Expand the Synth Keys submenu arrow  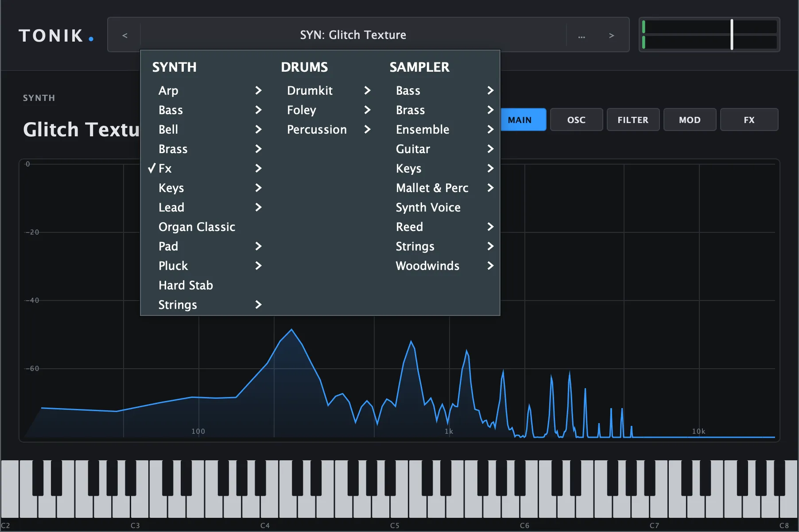(x=258, y=188)
